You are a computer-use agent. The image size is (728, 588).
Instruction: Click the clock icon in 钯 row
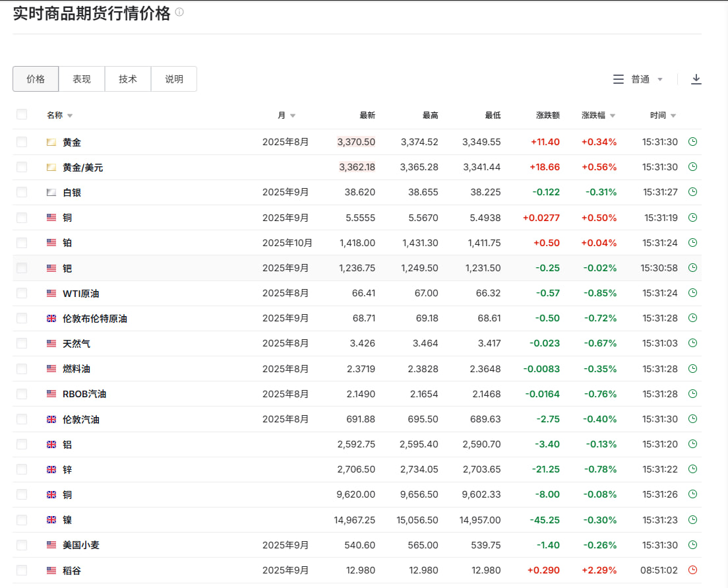point(692,268)
